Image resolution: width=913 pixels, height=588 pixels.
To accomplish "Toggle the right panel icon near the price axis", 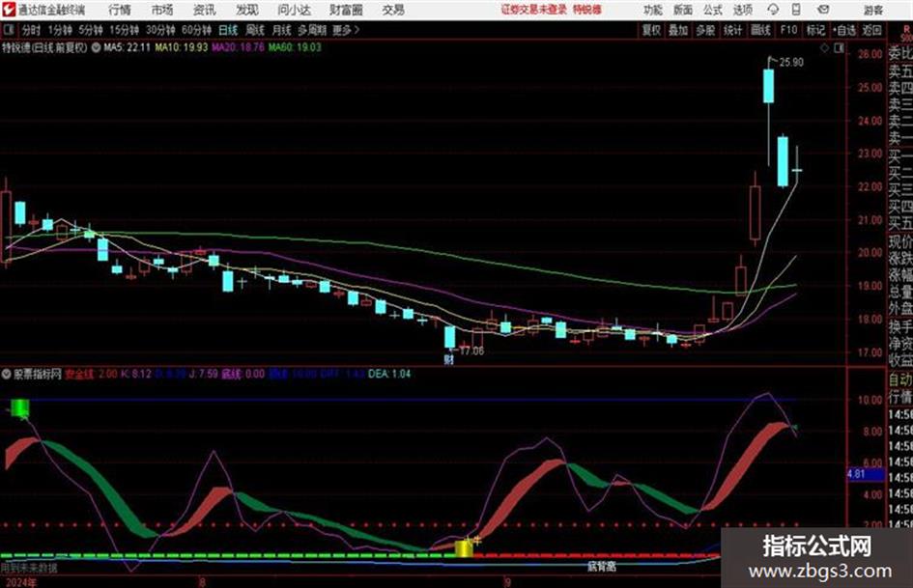I will click(x=839, y=48).
